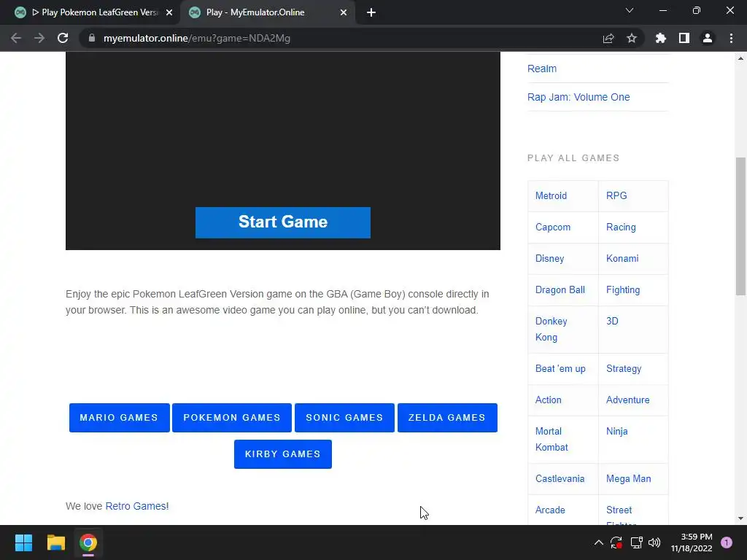747x560 pixels.
Task: Open Mortal Kombat games
Action: pos(551,439)
